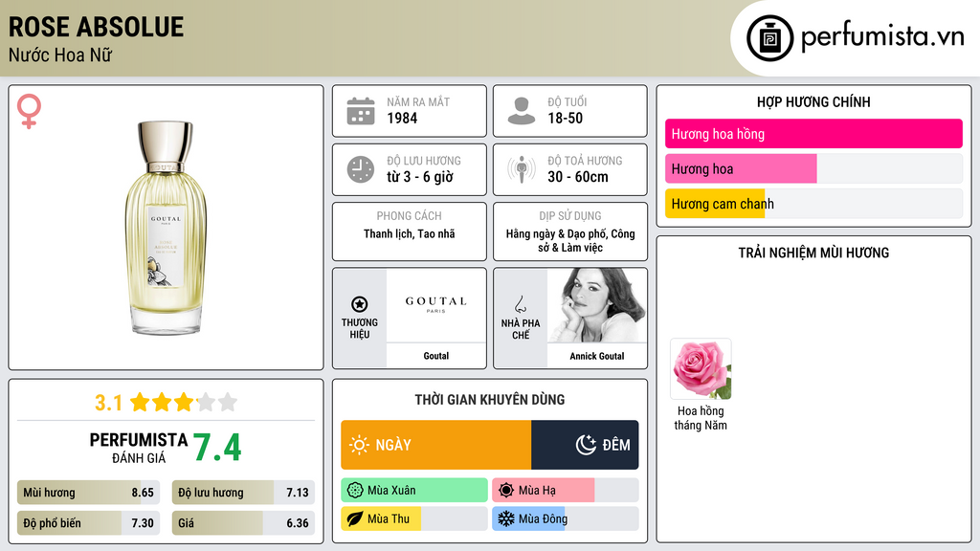980x551 pixels.
Task: Select the dark Đêm time bar
Action: point(585,445)
